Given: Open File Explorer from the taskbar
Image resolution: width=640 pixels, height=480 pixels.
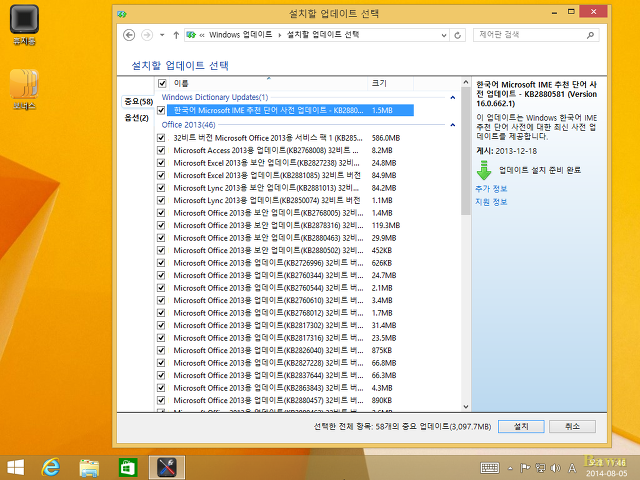Looking at the screenshot, I should point(89,468).
